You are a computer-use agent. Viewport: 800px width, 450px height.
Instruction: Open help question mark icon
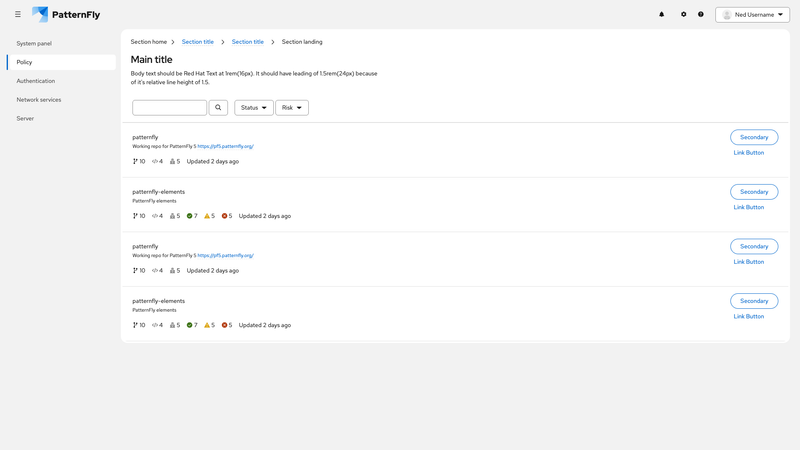(x=701, y=14)
